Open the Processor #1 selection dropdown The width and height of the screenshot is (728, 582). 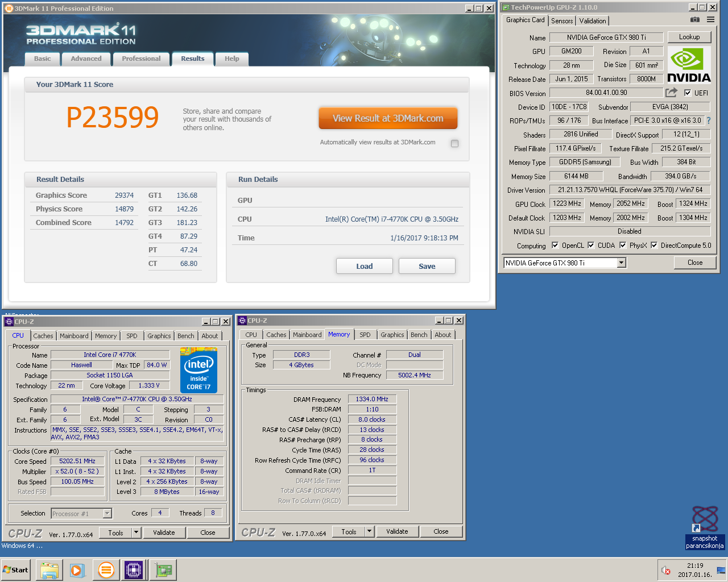pos(107,513)
